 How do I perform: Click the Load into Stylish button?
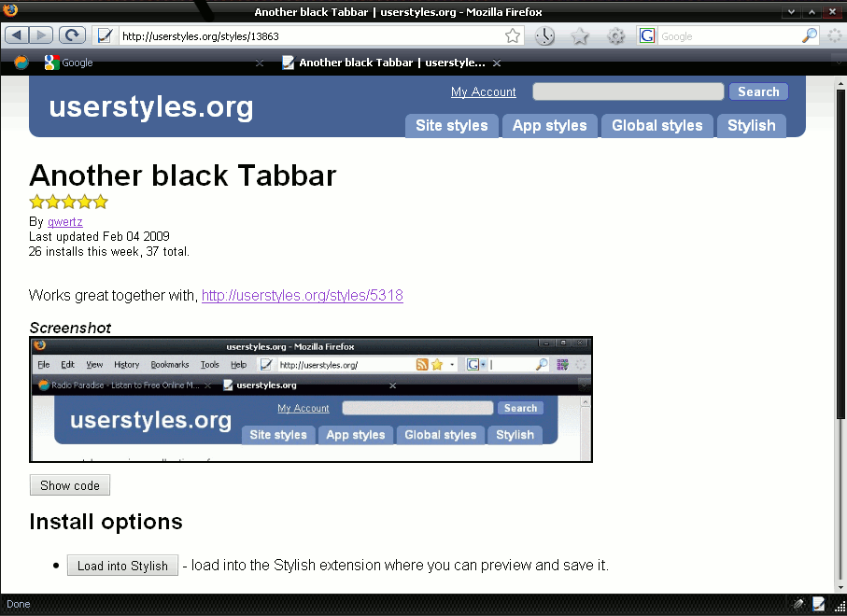tap(122, 566)
